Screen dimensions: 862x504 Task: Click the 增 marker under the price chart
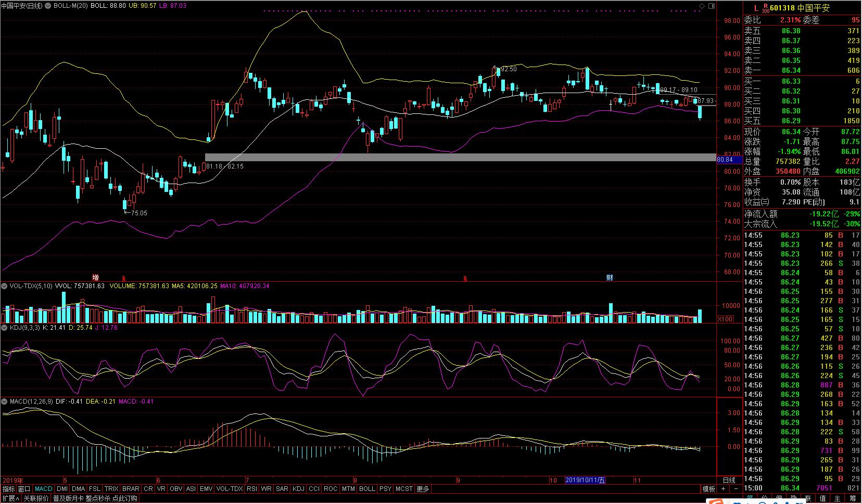coord(95,277)
